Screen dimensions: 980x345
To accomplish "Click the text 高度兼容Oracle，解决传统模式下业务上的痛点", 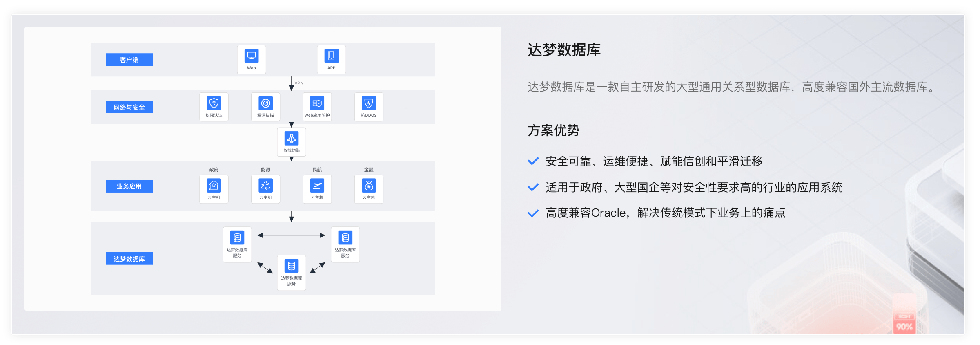I will click(666, 213).
